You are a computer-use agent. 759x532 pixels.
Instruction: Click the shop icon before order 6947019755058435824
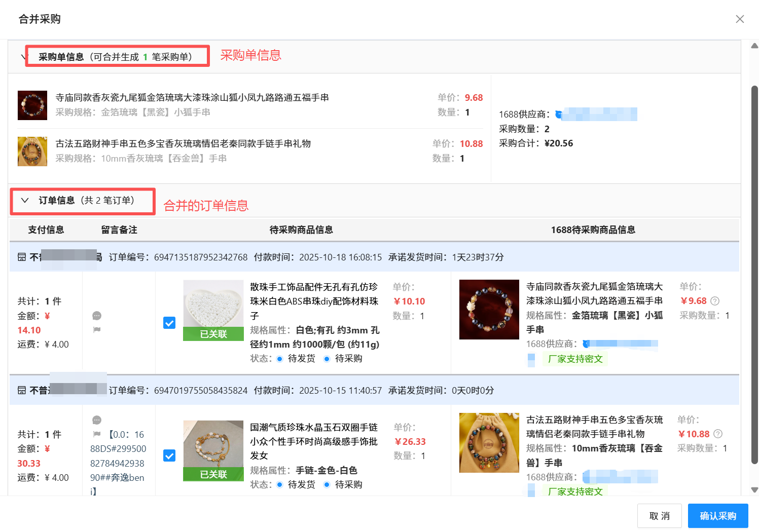tap(22, 391)
